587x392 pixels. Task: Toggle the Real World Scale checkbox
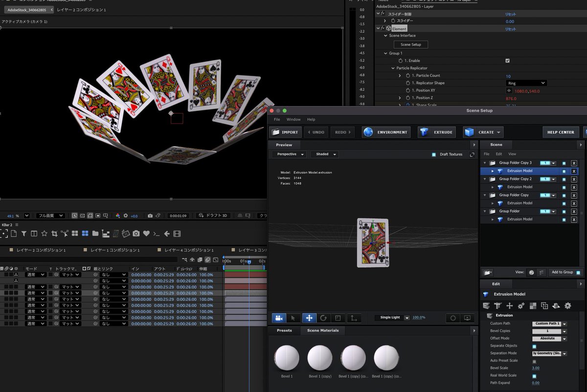click(534, 376)
